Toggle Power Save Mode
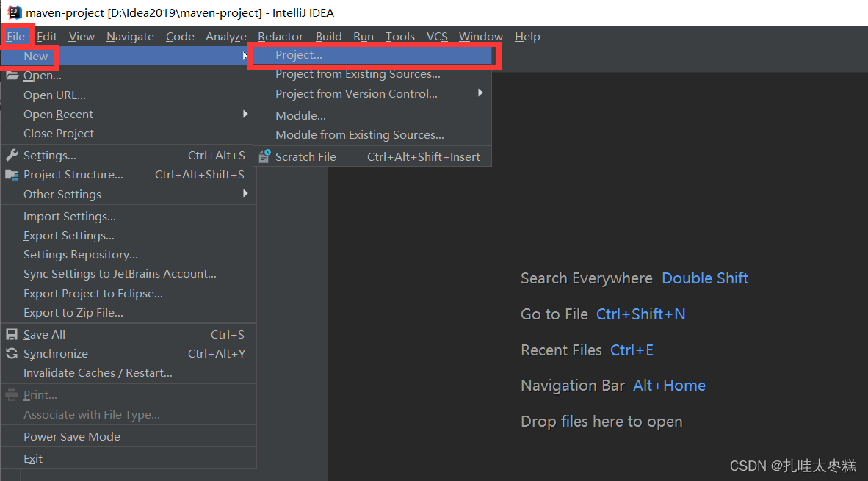Image resolution: width=868 pixels, height=481 pixels. click(x=129, y=437)
